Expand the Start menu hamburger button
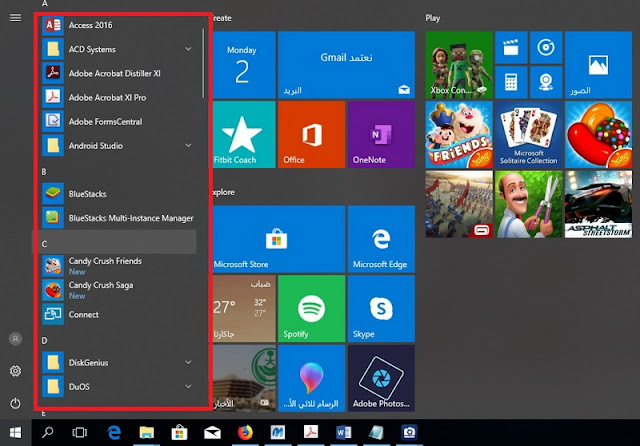The image size is (640, 446). (16, 18)
